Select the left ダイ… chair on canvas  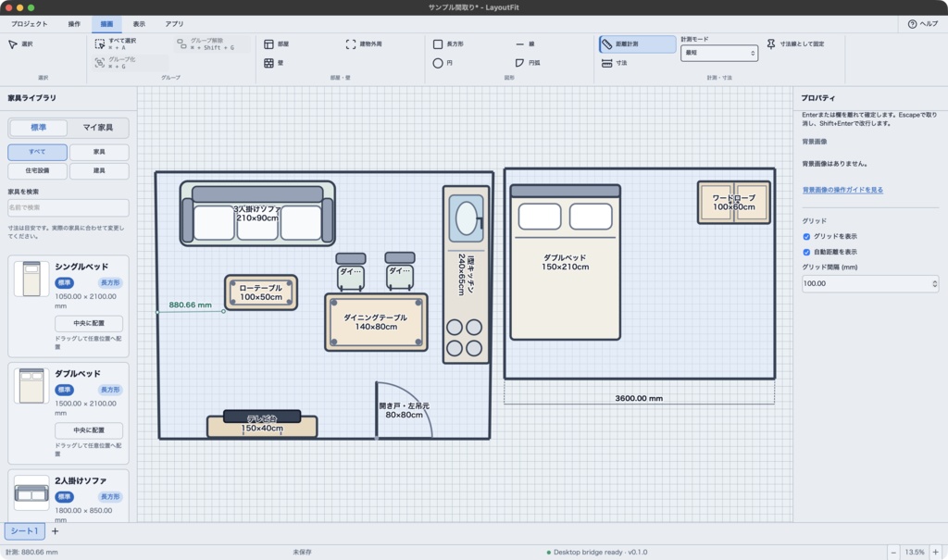click(x=351, y=271)
